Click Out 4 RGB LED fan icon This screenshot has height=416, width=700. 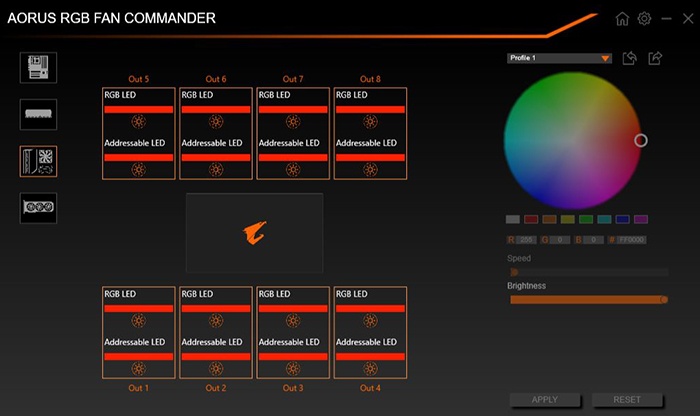tap(370, 320)
